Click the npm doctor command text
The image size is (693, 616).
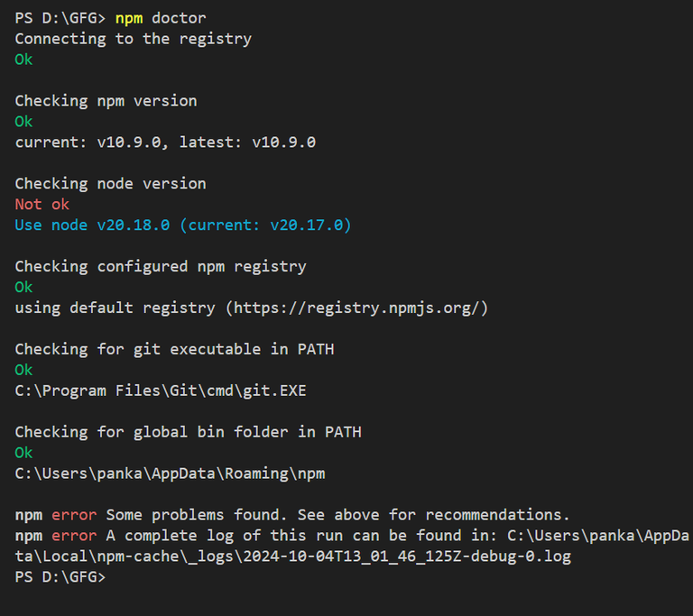tap(161, 19)
